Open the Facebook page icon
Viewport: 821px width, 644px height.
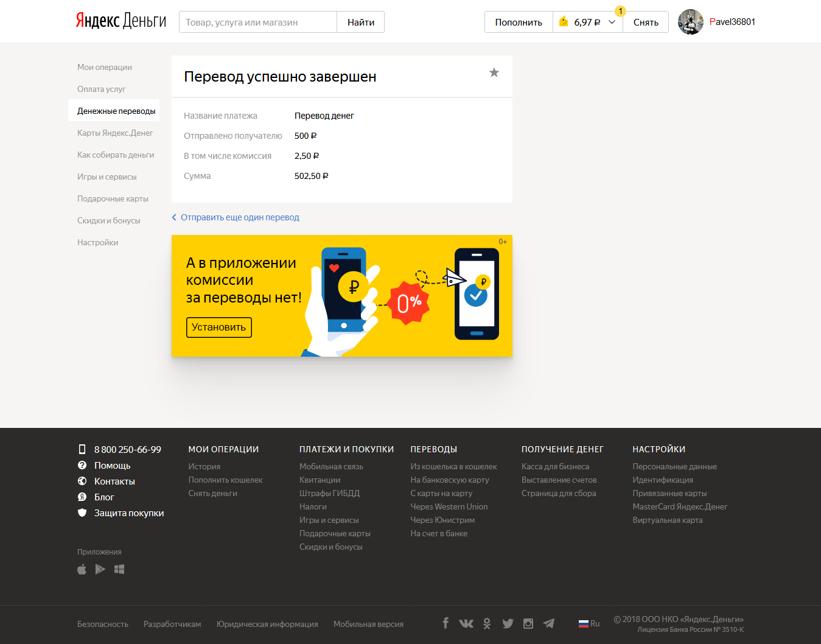click(x=445, y=623)
